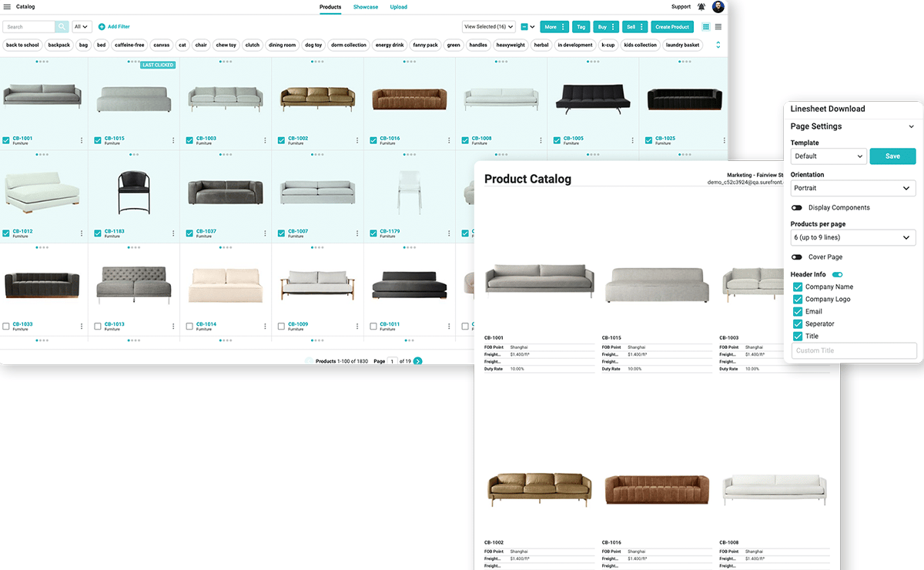Open the Products per page dropdown
The height and width of the screenshot is (570, 924).
click(x=852, y=236)
